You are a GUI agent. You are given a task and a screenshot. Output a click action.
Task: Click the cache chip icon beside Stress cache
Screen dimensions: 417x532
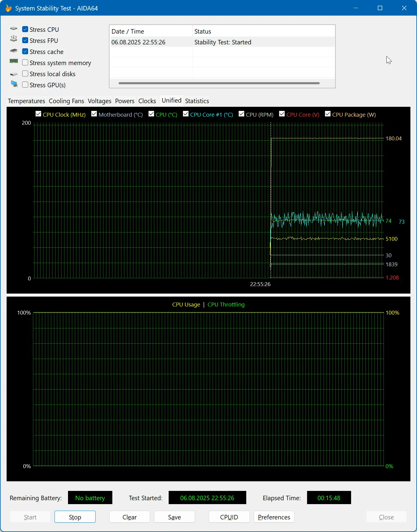pos(14,51)
